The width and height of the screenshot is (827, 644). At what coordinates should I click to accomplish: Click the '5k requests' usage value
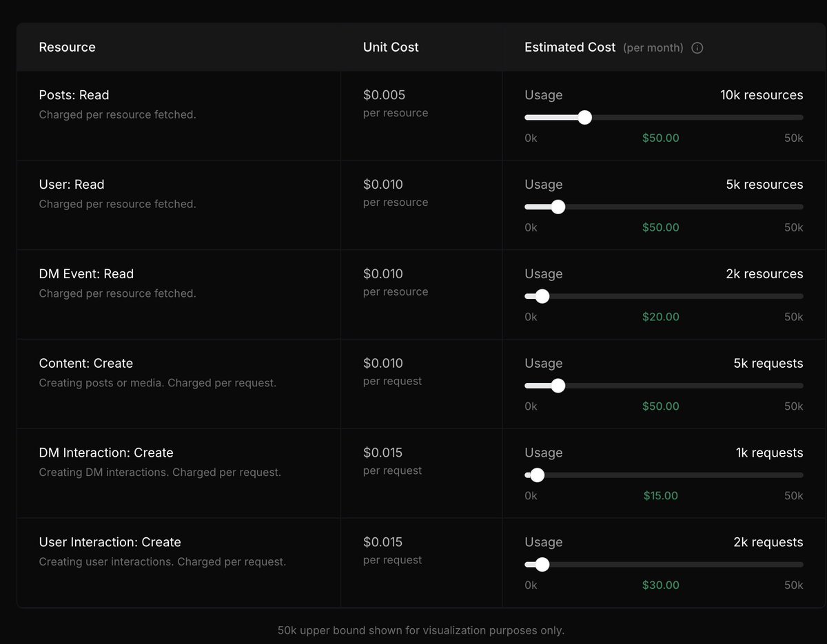tap(768, 364)
